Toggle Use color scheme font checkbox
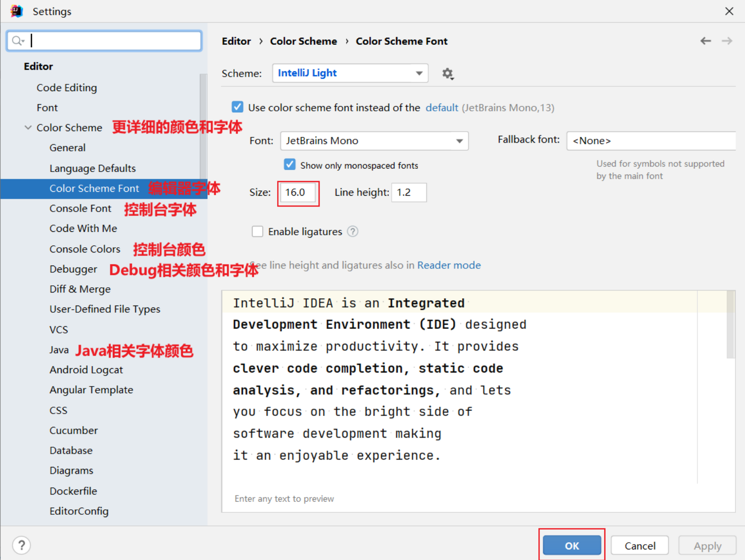Image resolution: width=745 pixels, height=560 pixels. (x=237, y=107)
